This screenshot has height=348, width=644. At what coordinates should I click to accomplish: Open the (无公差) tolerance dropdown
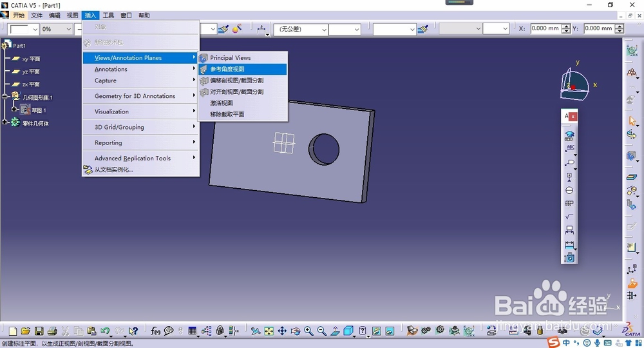tap(324, 29)
